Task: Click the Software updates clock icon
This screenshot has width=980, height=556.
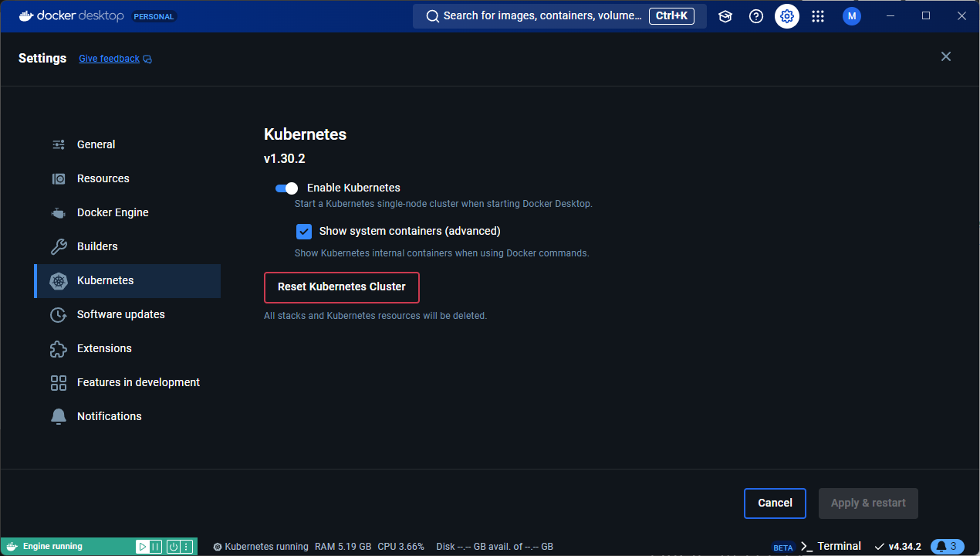Action: (59, 314)
